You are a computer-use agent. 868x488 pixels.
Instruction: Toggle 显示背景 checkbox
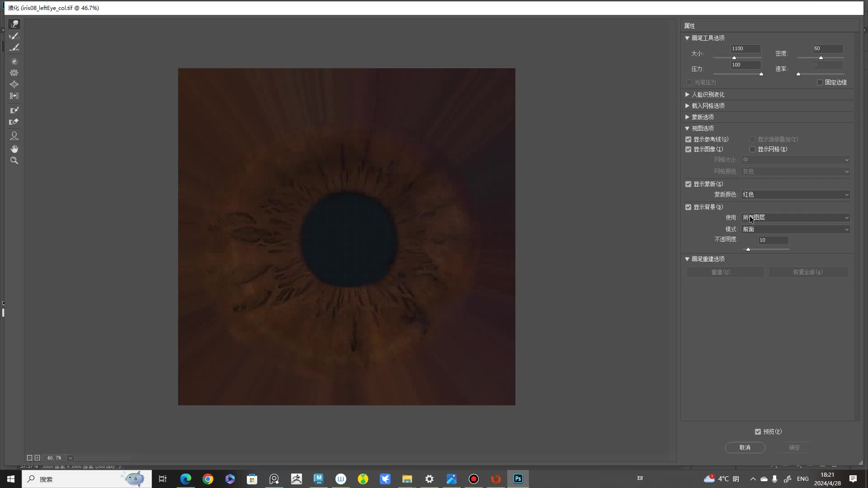click(689, 207)
